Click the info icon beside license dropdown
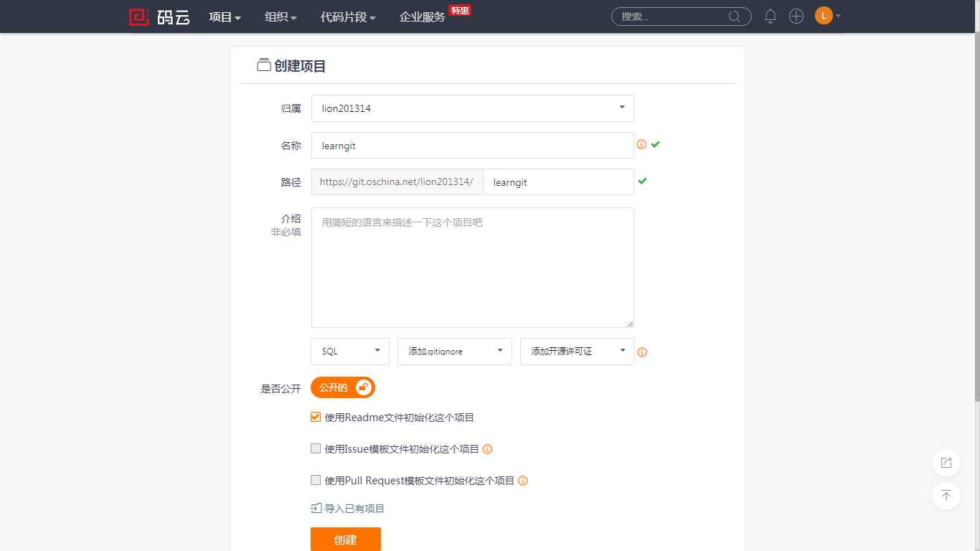Image resolution: width=980 pixels, height=551 pixels. (642, 352)
